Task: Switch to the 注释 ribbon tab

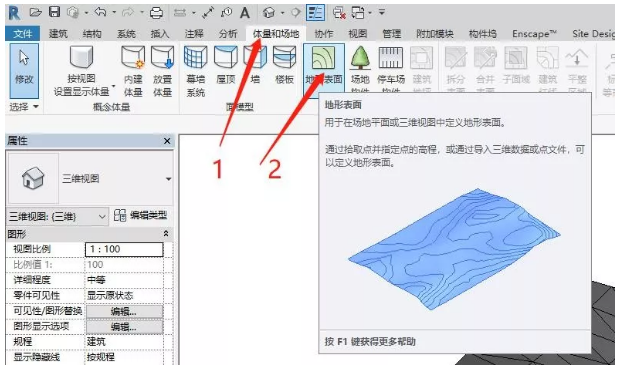Action: [194, 34]
